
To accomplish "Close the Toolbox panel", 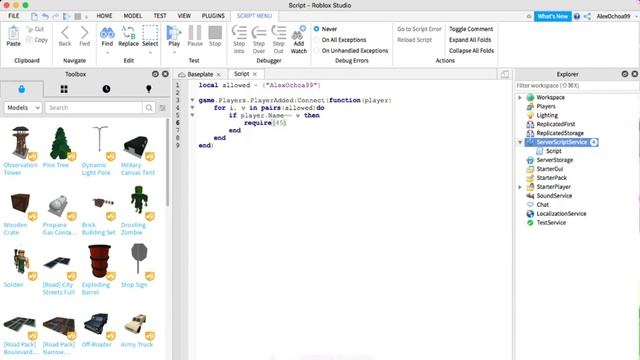I will (165, 74).
